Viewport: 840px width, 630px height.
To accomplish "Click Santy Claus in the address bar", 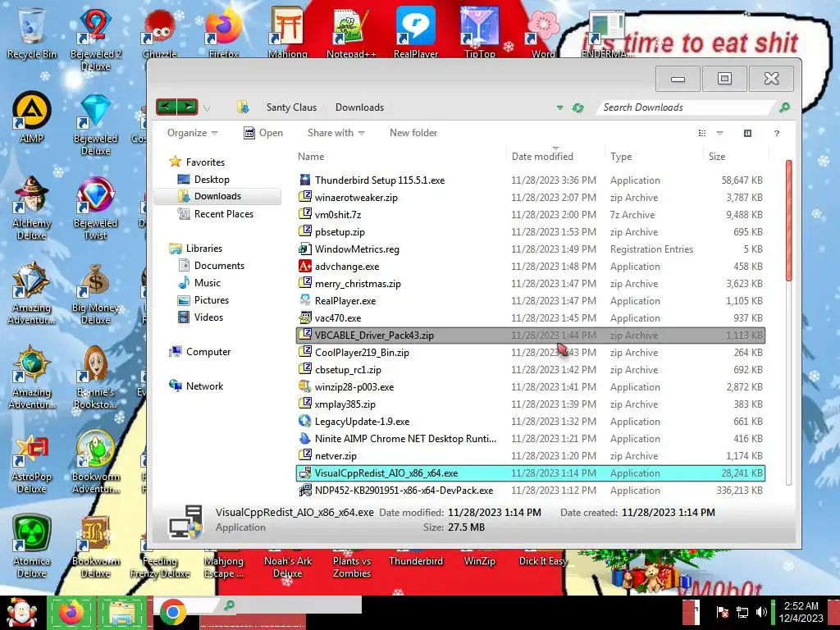I will pos(291,107).
